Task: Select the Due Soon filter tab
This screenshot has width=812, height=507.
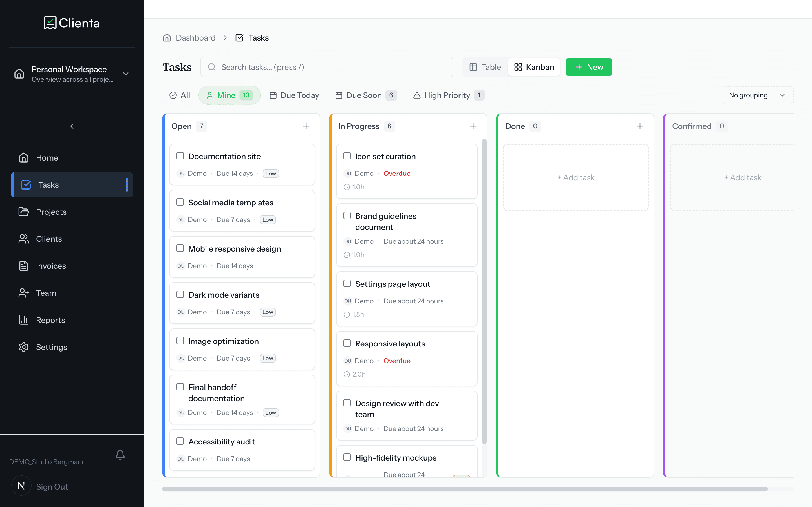Action: 365,95
